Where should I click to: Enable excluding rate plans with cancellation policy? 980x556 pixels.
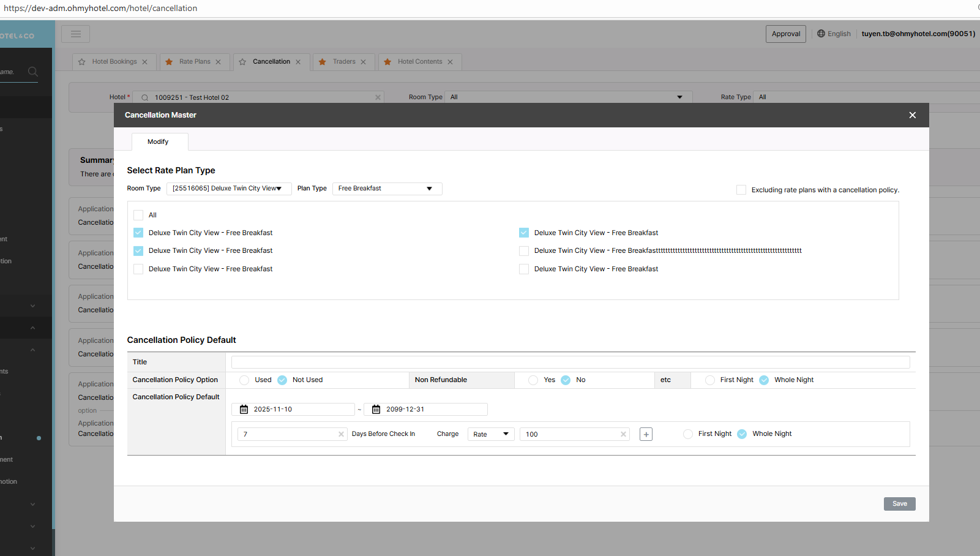[x=741, y=190]
